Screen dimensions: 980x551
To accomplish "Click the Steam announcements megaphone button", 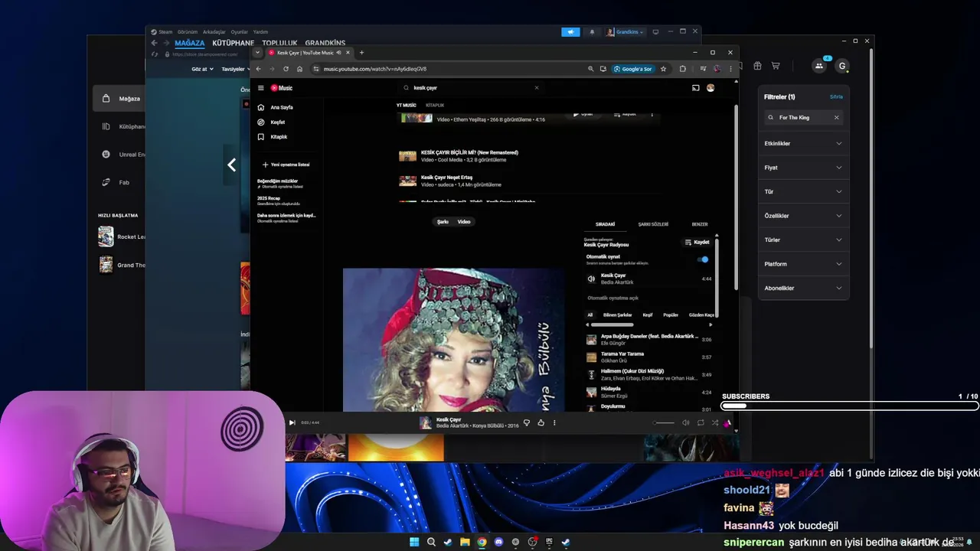I will pos(570,32).
